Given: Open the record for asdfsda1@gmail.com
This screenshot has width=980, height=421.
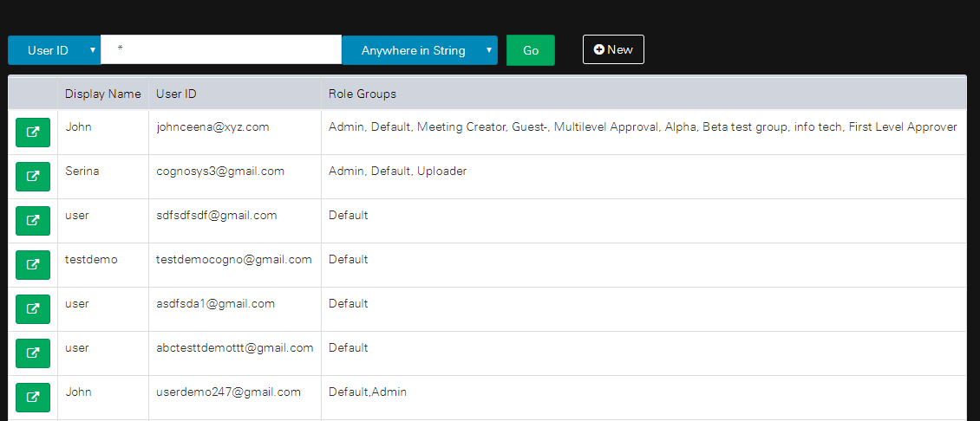Looking at the screenshot, I should pyautogui.click(x=32, y=309).
